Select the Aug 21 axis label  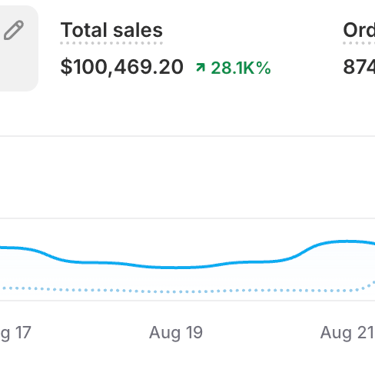(x=347, y=332)
